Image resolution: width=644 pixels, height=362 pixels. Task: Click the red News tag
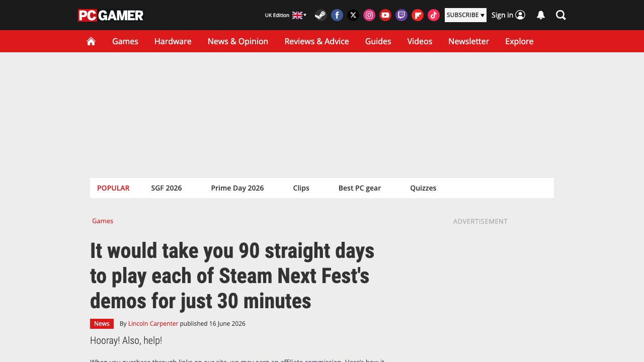point(102,324)
